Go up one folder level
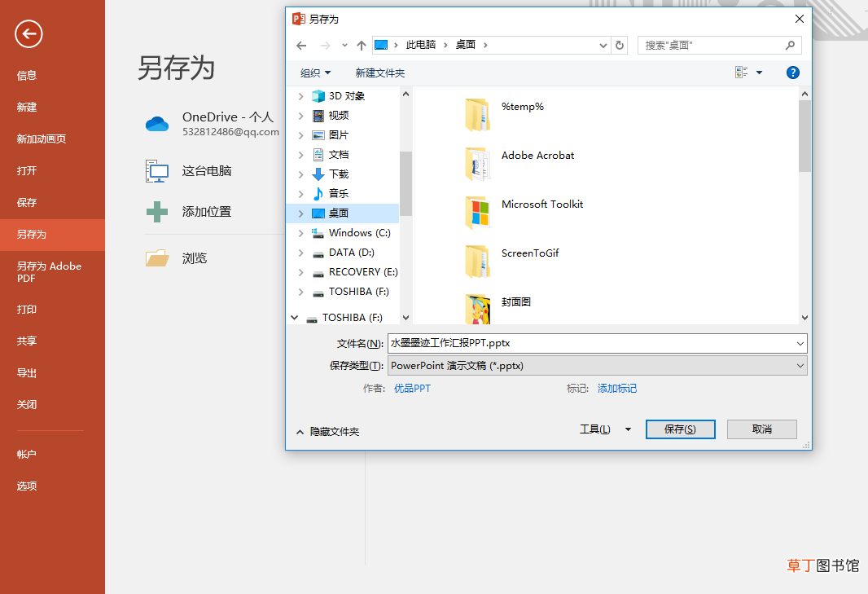Image resolution: width=868 pixels, height=594 pixels. [x=362, y=46]
